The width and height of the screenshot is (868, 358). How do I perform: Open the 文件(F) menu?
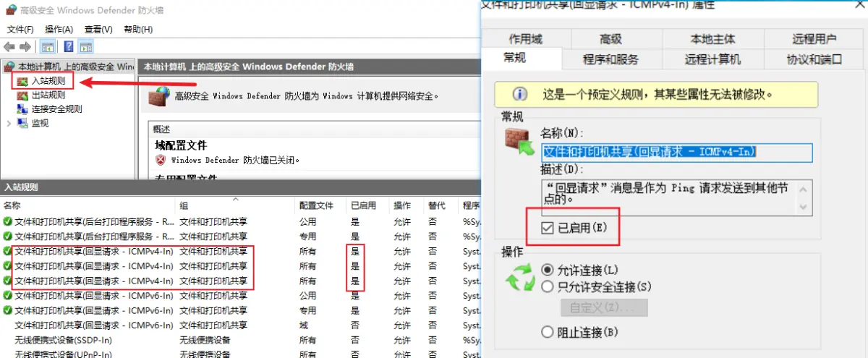[x=20, y=30]
